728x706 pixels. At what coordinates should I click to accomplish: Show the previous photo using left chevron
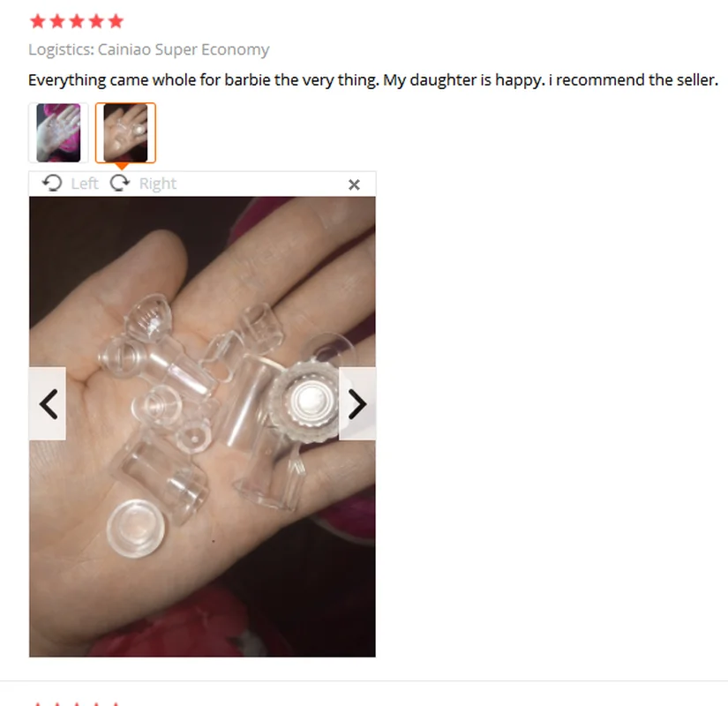coord(48,403)
